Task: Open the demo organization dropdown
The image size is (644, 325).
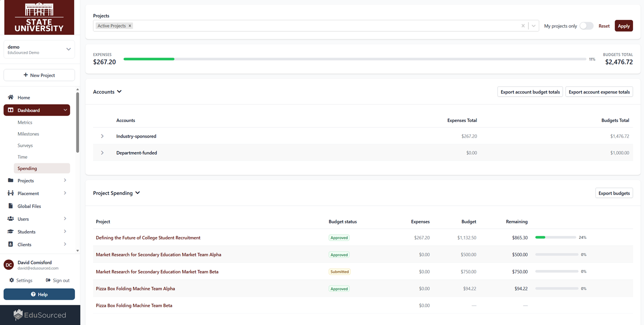Action: (39, 49)
